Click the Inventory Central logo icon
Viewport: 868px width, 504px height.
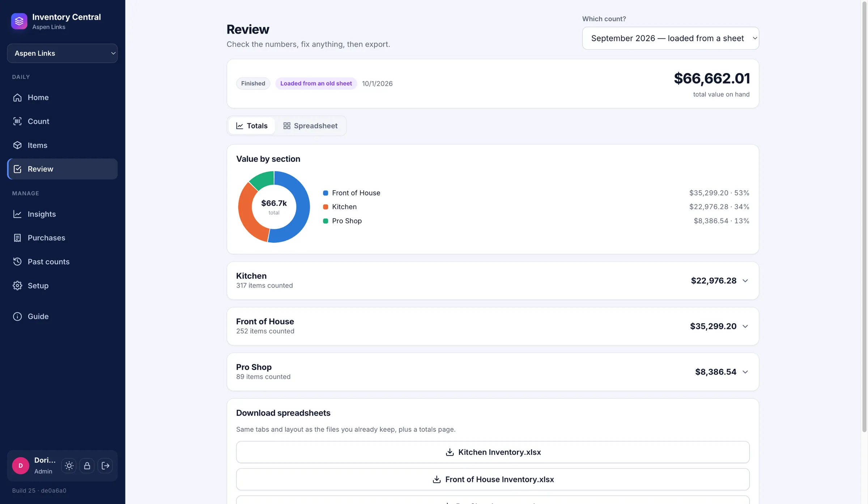[x=19, y=21]
